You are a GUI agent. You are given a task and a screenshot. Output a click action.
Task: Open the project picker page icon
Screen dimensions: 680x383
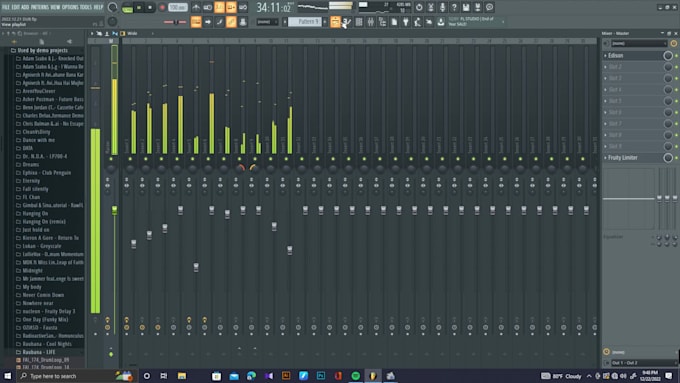[394, 22]
